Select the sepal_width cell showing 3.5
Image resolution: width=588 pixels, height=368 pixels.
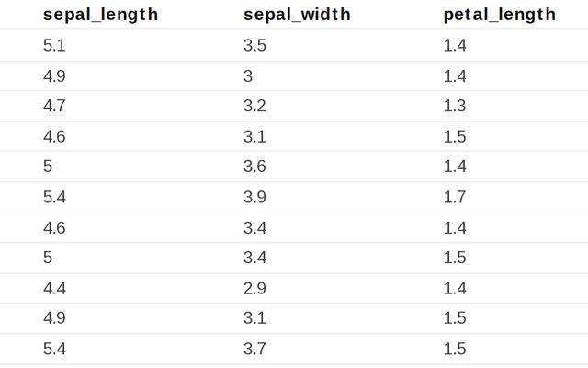254,45
